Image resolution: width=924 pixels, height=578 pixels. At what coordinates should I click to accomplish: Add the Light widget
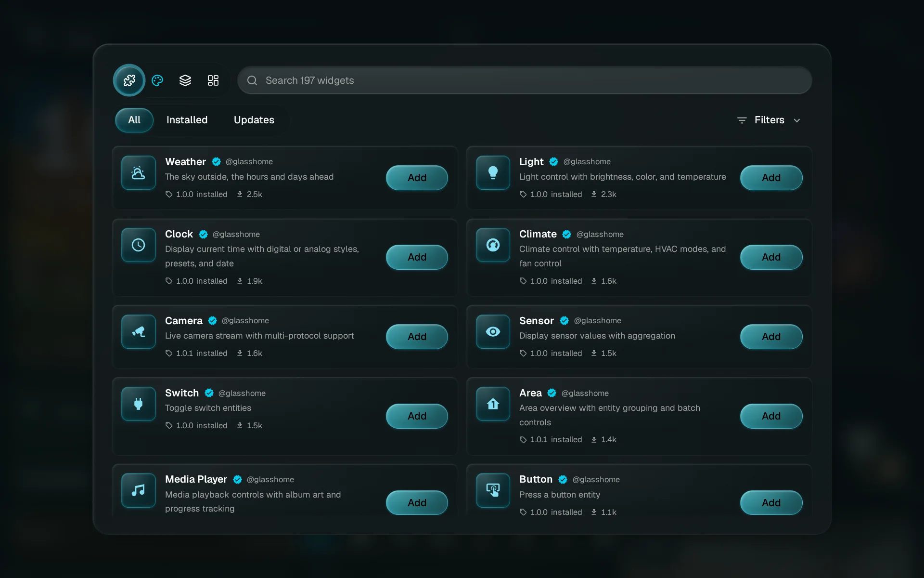click(771, 178)
